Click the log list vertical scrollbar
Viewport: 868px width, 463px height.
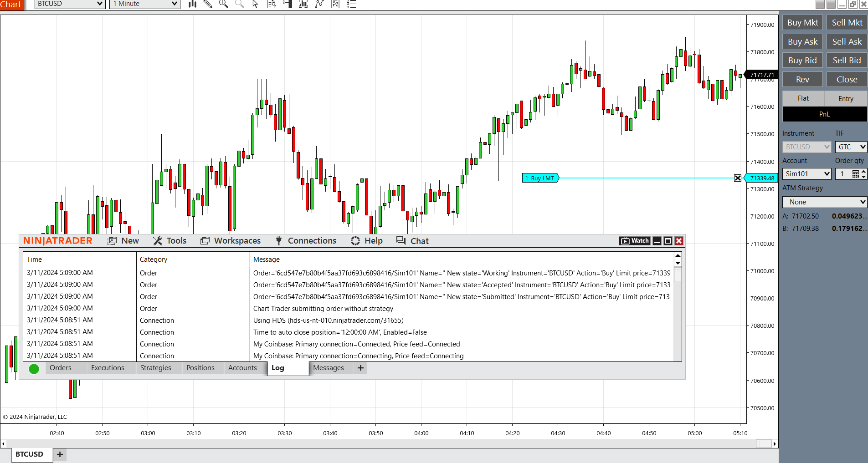click(678, 307)
